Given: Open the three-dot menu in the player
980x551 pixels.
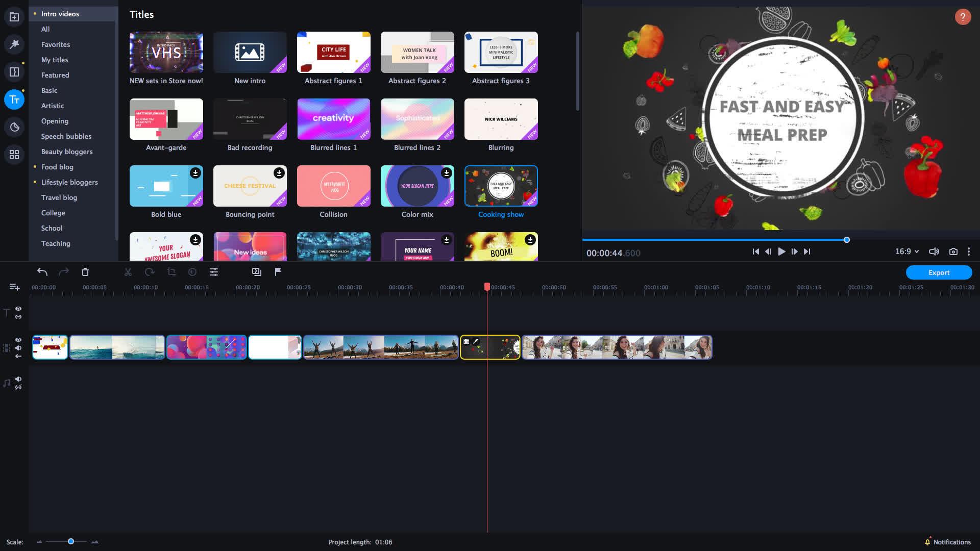Looking at the screenshot, I should (x=969, y=251).
